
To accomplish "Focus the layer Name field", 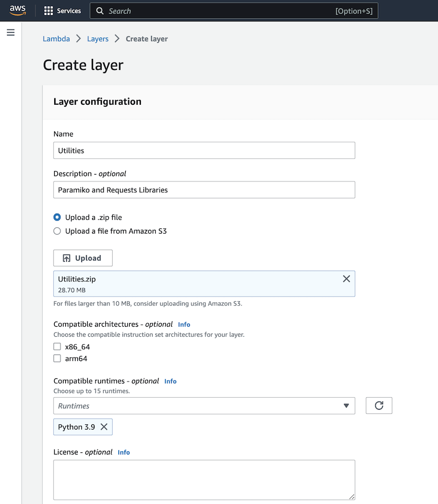I will tap(204, 151).
